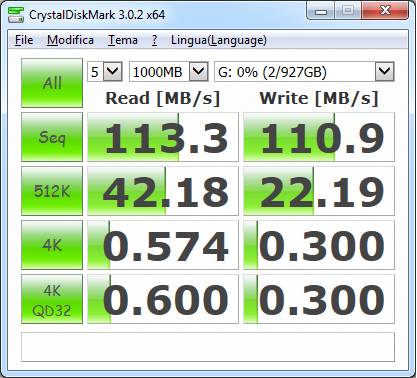Click the empty comment text field
This screenshot has width=417, height=378.
coord(208,347)
